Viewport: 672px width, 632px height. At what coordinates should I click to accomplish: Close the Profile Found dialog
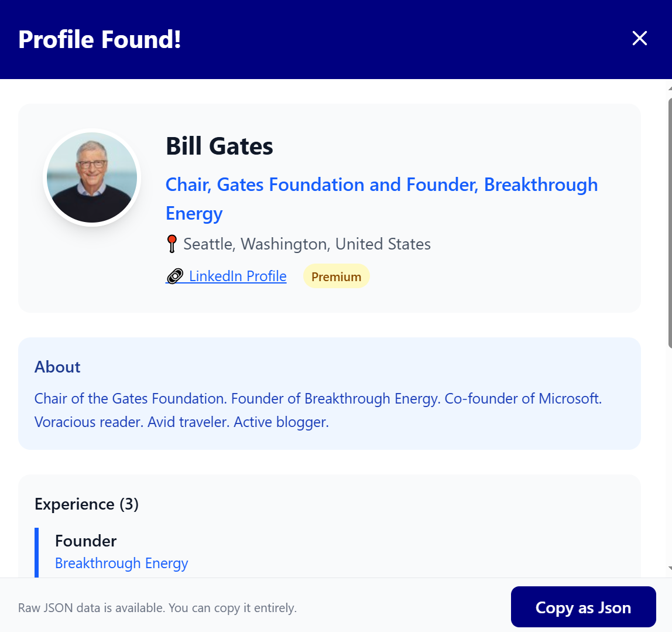pyautogui.click(x=639, y=39)
